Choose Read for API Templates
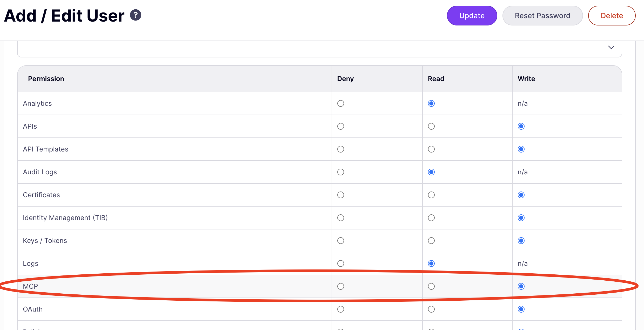This screenshot has height=330, width=644. pos(431,149)
